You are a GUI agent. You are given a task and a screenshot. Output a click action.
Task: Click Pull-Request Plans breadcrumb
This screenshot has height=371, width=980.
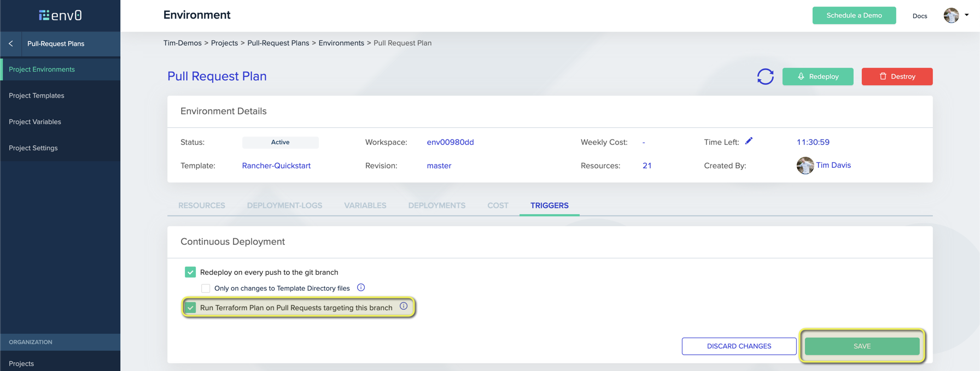tap(278, 43)
